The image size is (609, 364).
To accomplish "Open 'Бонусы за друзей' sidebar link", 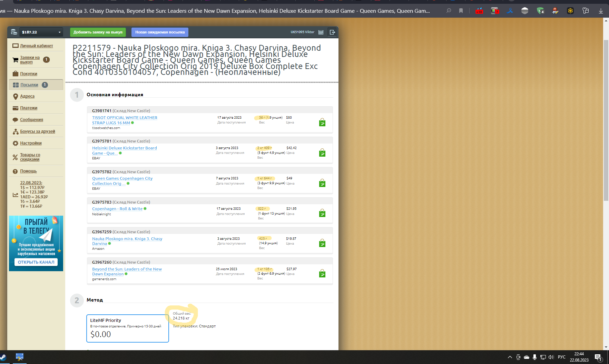I will (37, 131).
